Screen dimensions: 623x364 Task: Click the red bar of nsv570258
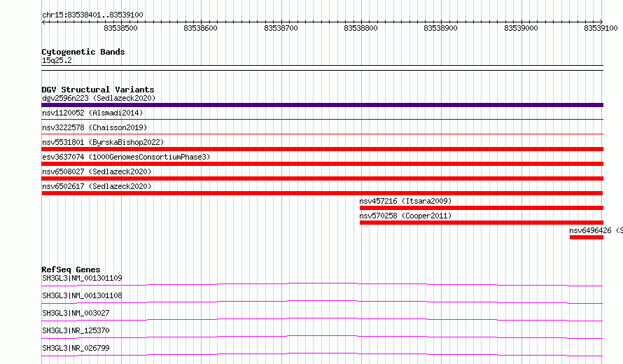tap(482, 223)
